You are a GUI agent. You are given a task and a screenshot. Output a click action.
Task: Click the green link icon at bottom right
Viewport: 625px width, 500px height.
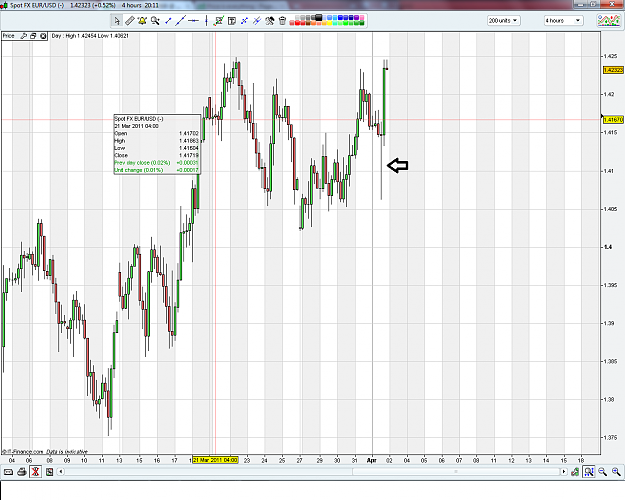pos(575,472)
